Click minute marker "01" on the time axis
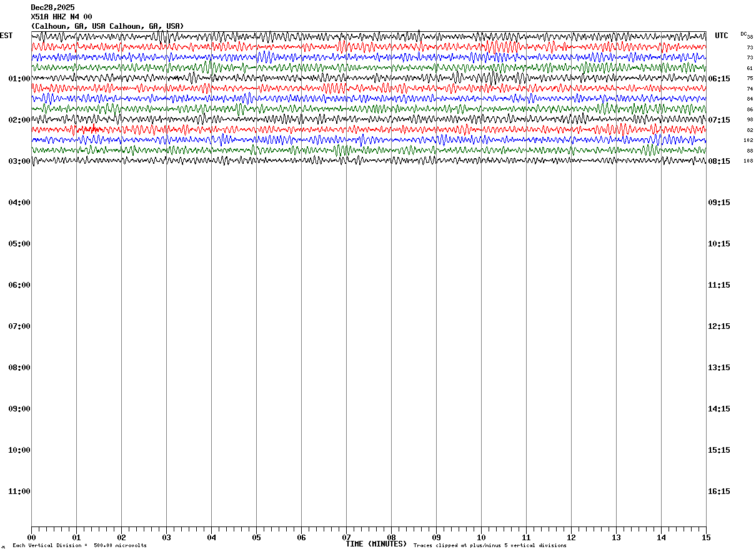 pos(76,537)
